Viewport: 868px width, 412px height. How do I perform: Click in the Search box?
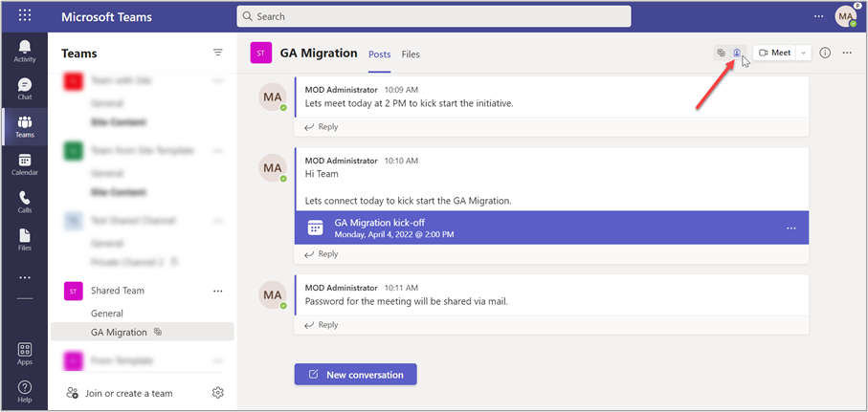pyautogui.click(x=434, y=16)
